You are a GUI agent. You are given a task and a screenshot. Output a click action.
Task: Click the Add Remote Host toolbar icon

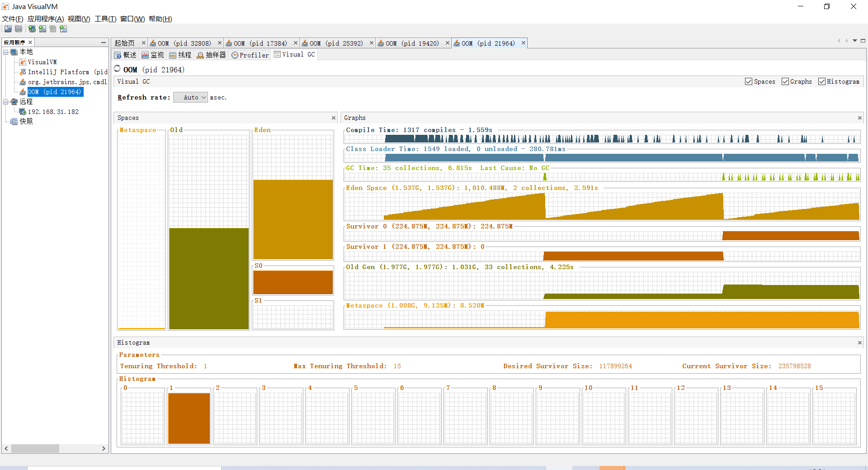pos(32,29)
